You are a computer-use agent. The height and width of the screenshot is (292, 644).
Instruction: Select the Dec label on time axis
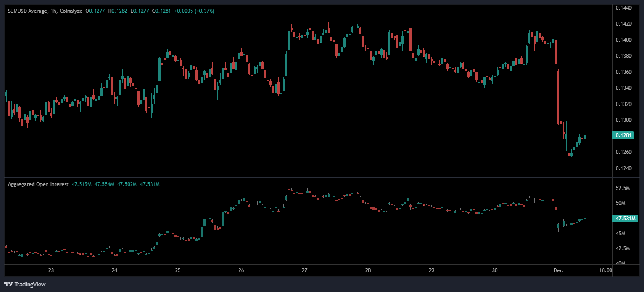point(558,270)
